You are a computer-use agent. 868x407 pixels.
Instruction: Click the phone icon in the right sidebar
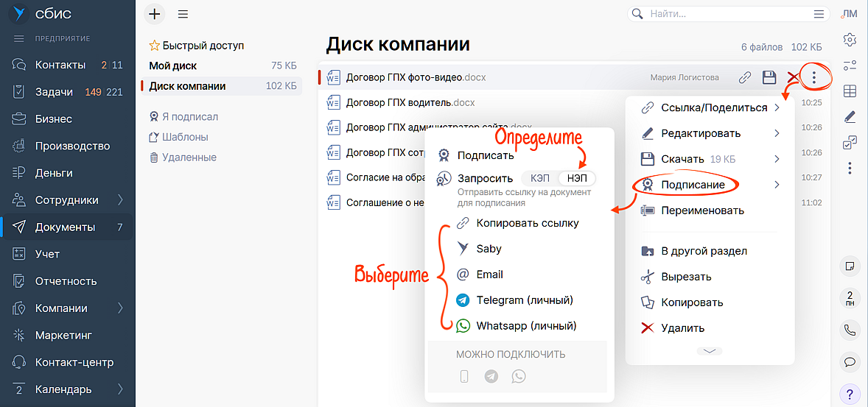click(x=850, y=330)
